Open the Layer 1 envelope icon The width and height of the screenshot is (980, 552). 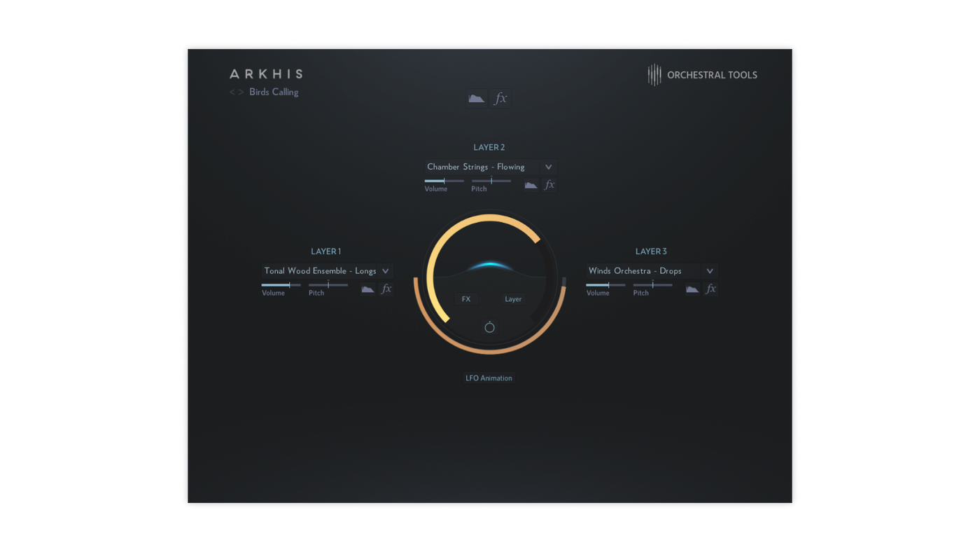coord(367,289)
